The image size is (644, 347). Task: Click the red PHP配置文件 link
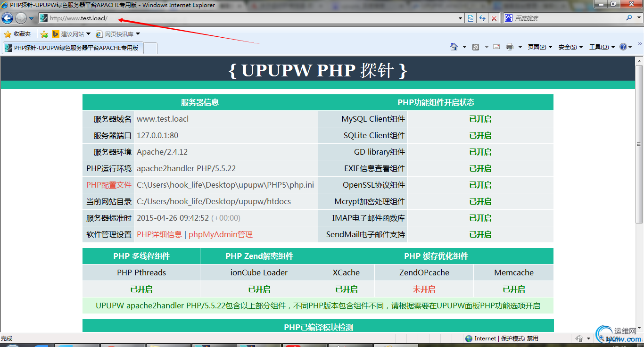click(x=109, y=185)
